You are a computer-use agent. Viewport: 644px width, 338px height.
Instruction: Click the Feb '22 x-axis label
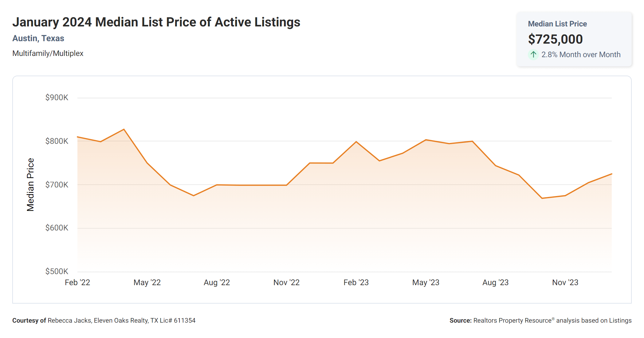77,282
